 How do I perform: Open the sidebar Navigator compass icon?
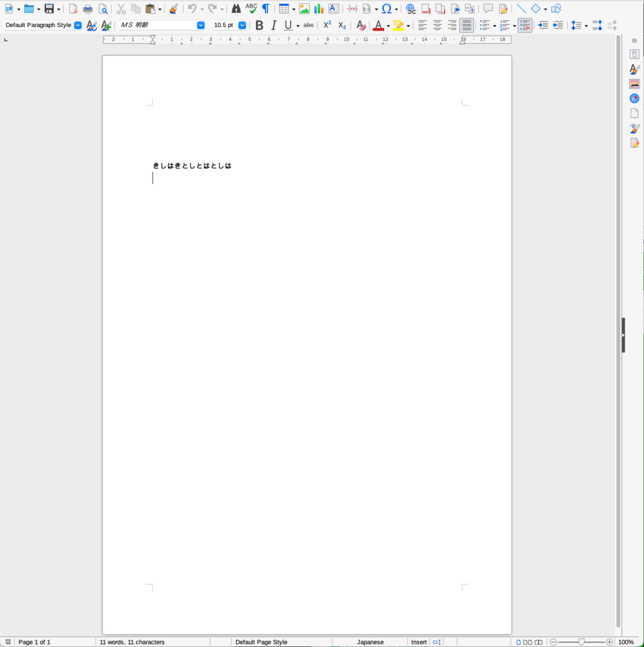(x=634, y=98)
